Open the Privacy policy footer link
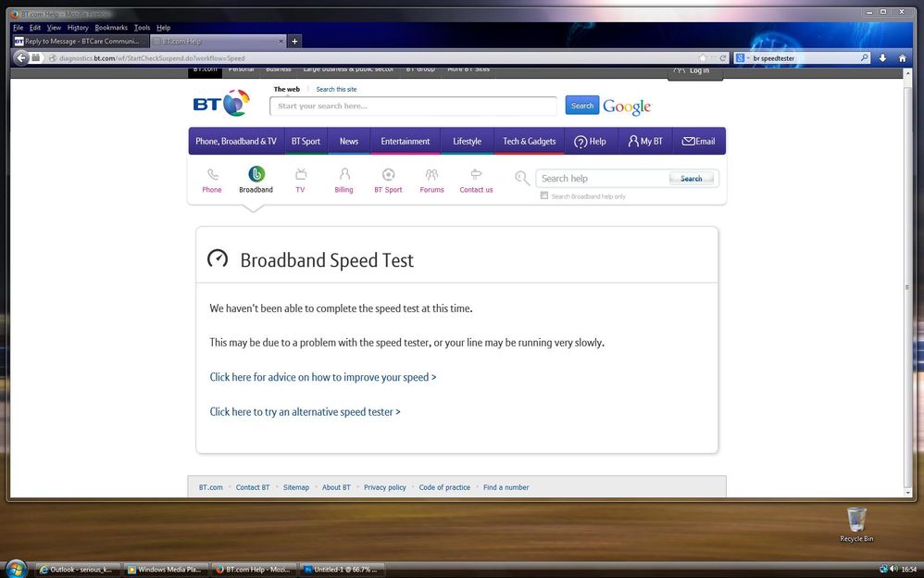 coord(385,487)
